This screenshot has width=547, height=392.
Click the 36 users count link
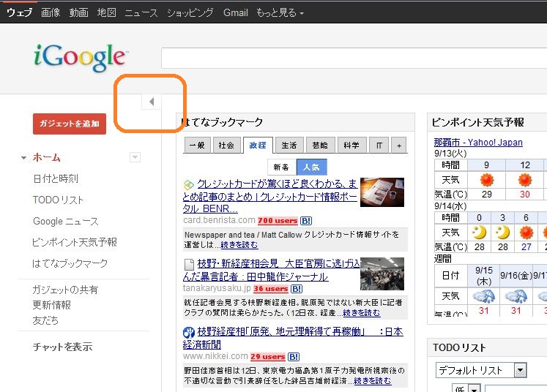click(271, 288)
